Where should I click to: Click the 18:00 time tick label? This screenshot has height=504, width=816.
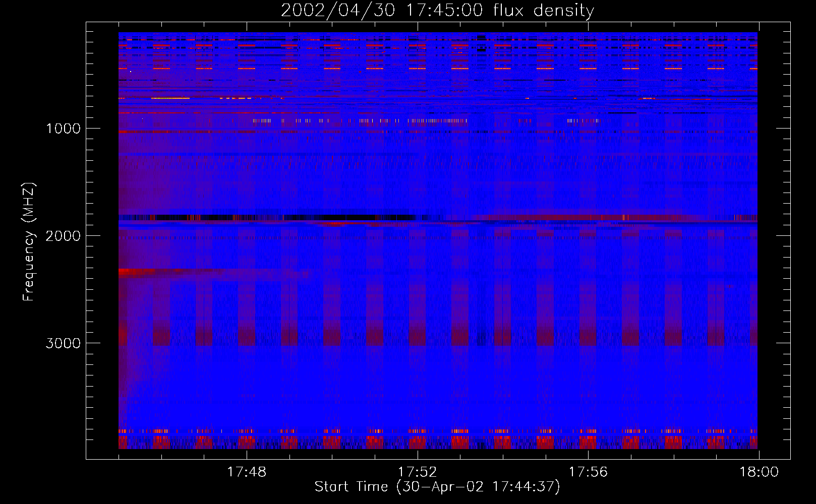click(x=759, y=472)
